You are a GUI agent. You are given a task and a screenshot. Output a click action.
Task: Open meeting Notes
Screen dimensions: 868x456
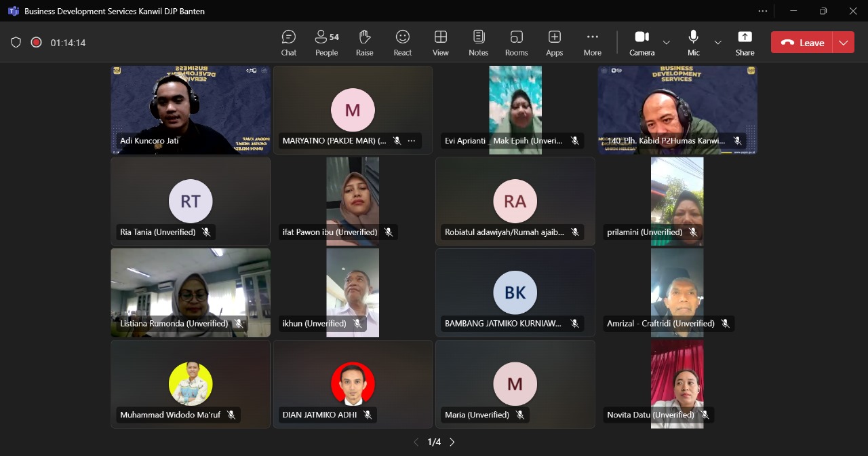(x=479, y=43)
